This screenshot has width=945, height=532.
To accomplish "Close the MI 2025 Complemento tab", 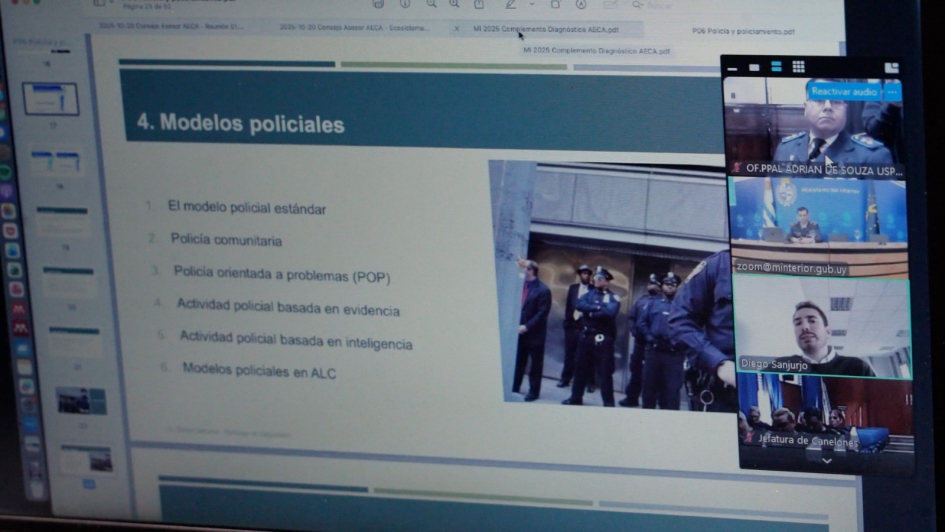I will 456,28.
